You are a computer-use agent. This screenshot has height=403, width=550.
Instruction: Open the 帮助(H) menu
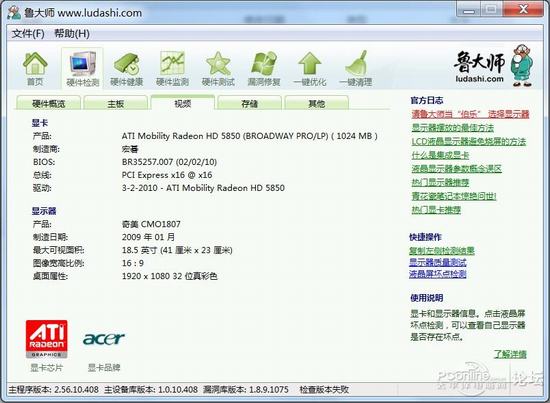tap(72, 34)
